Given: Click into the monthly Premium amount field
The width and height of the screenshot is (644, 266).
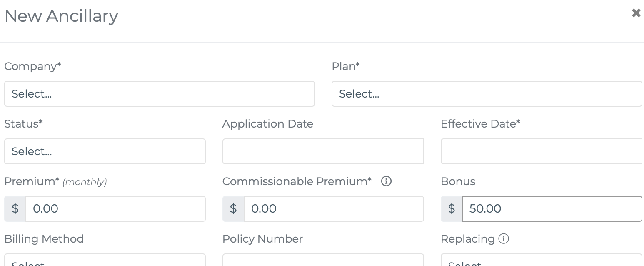Looking at the screenshot, I should point(116,209).
